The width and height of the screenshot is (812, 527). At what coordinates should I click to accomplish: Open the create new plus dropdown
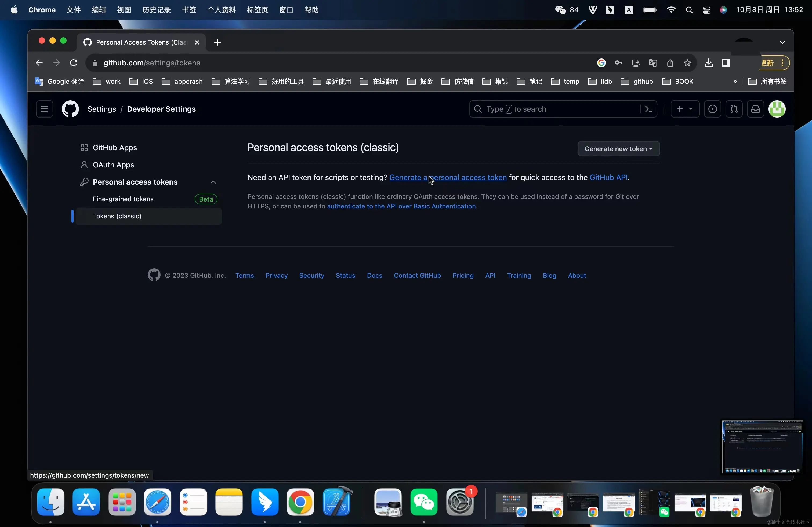(x=684, y=109)
